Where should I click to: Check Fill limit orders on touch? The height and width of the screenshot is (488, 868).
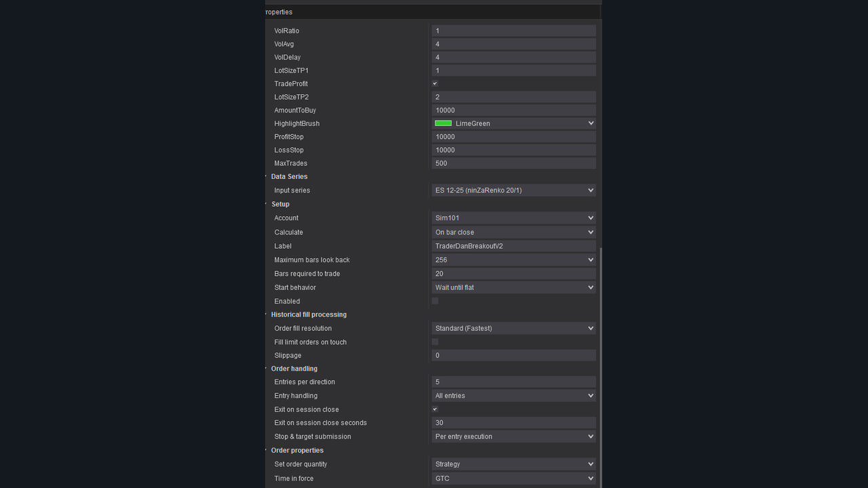pyautogui.click(x=435, y=342)
